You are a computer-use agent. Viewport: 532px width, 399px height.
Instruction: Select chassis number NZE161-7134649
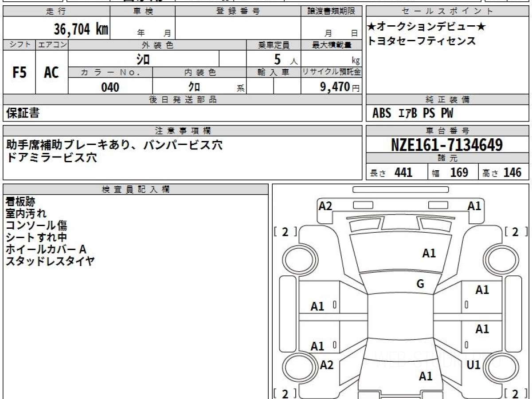point(447,145)
